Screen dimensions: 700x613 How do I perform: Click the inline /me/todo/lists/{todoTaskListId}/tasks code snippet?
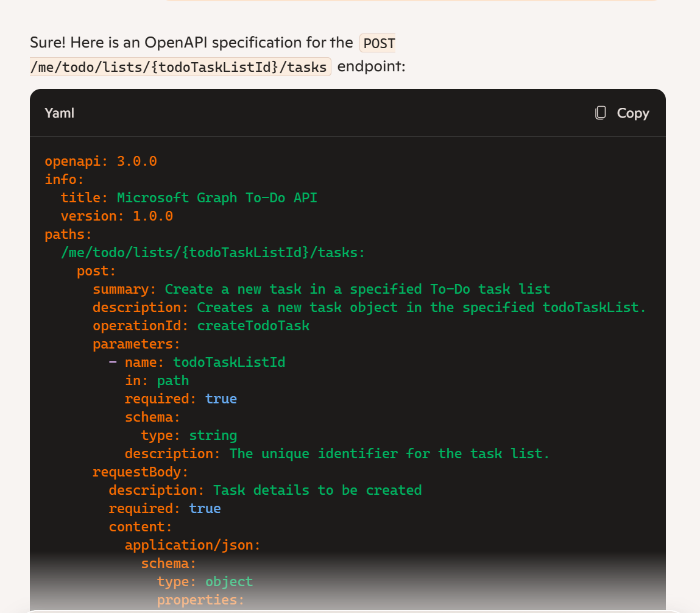coord(180,66)
